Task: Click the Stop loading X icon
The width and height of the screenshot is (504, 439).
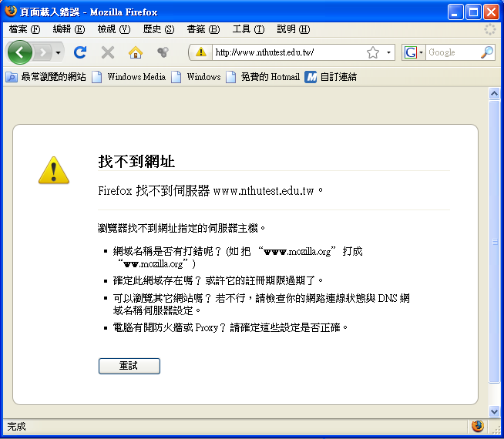Action: pyautogui.click(x=108, y=52)
